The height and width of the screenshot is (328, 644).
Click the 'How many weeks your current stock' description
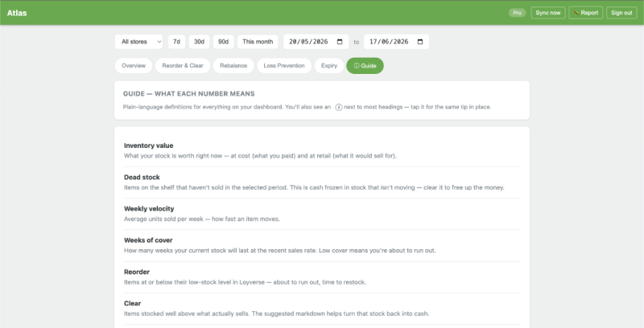pos(279,251)
